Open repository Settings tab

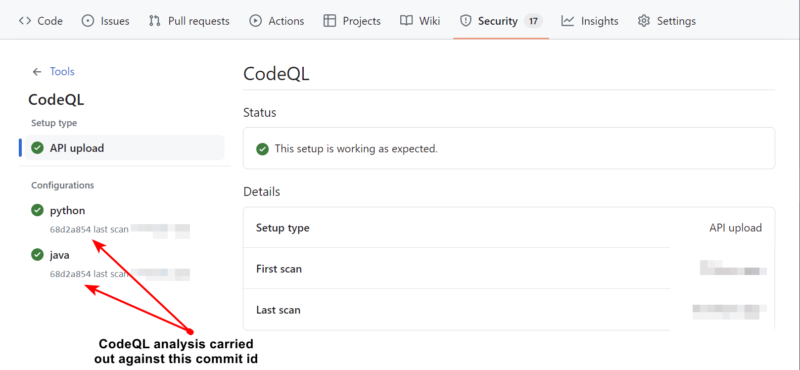pos(666,21)
